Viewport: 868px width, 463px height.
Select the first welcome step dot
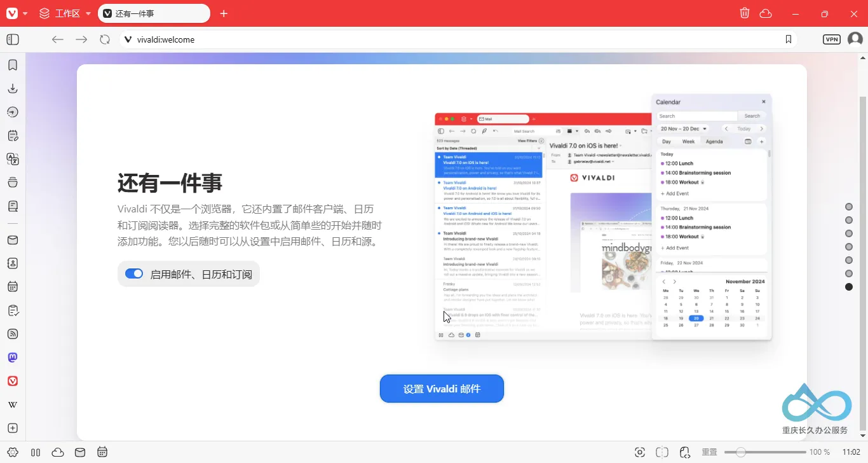(849, 207)
